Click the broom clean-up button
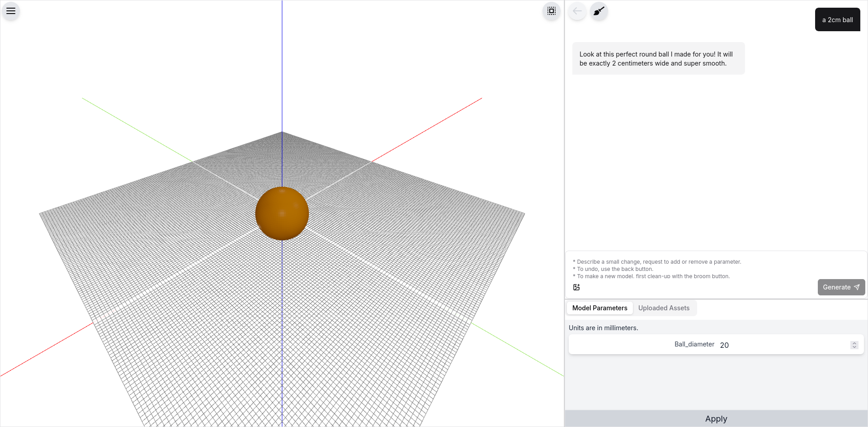The width and height of the screenshot is (868, 427). click(599, 11)
